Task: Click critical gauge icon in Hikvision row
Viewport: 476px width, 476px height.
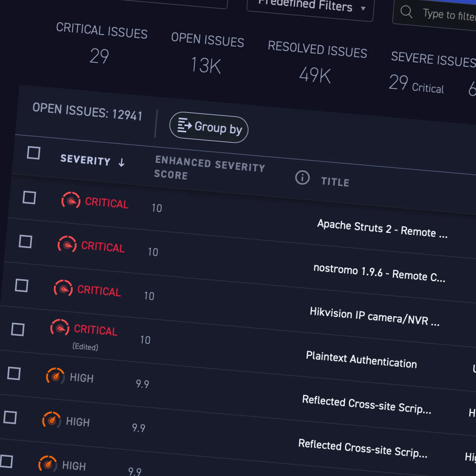Action: tap(63, 288)
